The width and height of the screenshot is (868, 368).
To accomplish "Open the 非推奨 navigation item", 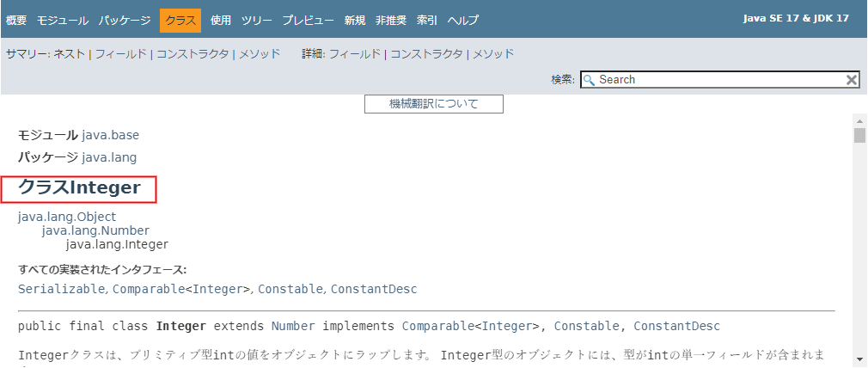I will pos(391,21).
